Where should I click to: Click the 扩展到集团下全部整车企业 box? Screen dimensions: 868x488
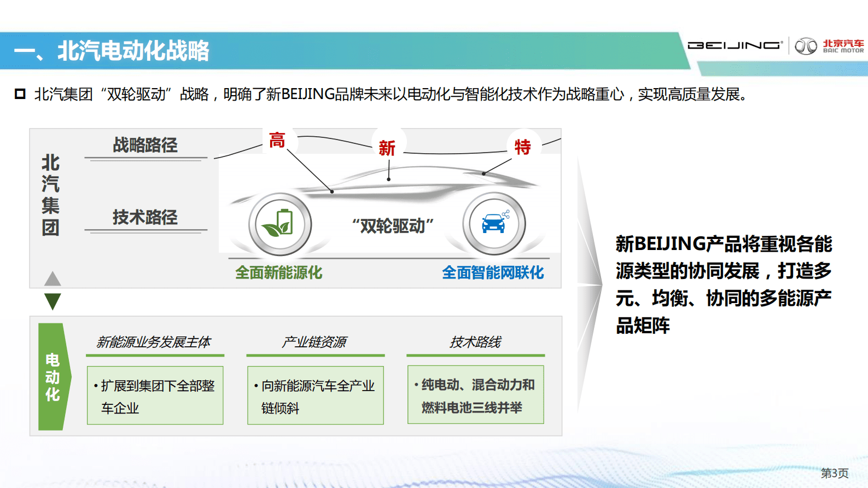[155, 396]
